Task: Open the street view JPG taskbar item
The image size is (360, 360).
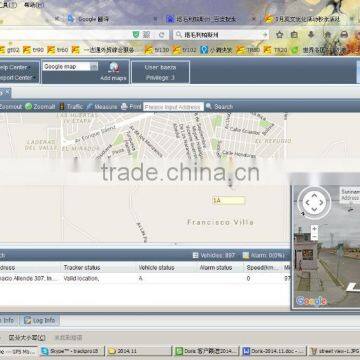Action: pyautogui.click(x=334, y=351)
